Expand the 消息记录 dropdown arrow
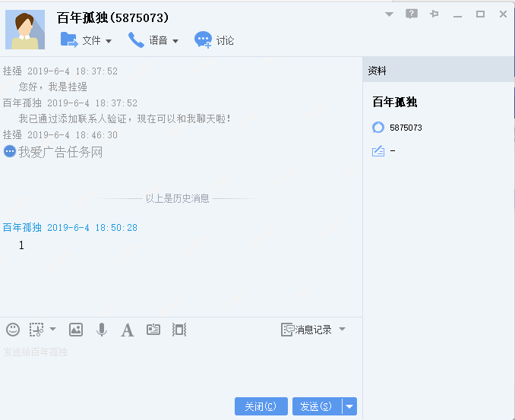 click(342, 329)
